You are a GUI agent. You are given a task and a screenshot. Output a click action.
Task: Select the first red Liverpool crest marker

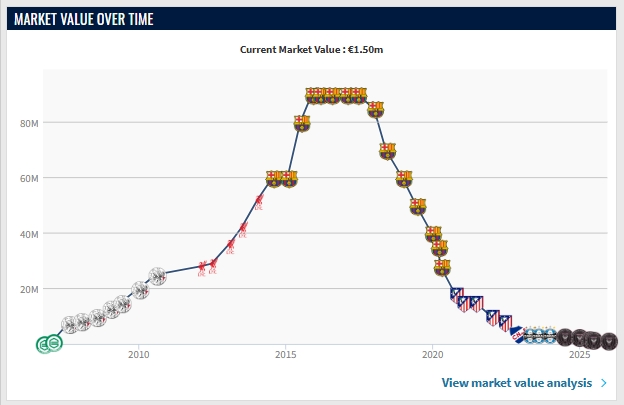[202, 267]
